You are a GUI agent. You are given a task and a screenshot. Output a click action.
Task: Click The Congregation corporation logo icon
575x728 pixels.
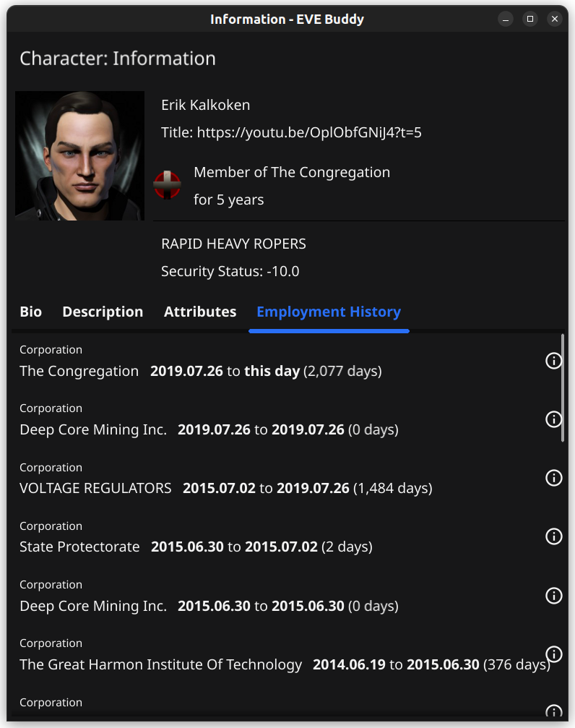[168, 185]
